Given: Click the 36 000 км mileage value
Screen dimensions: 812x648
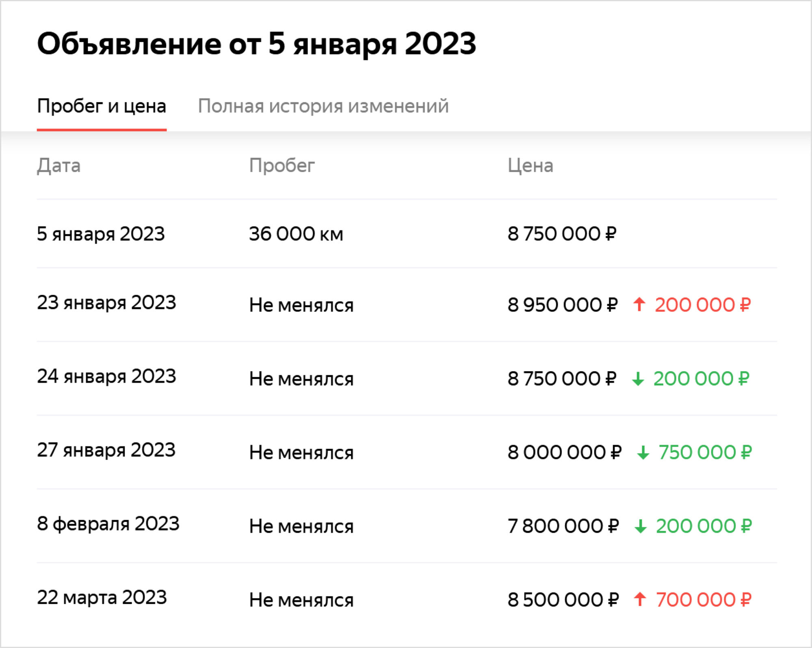Looking at the screenshot, I should (296, 234).
